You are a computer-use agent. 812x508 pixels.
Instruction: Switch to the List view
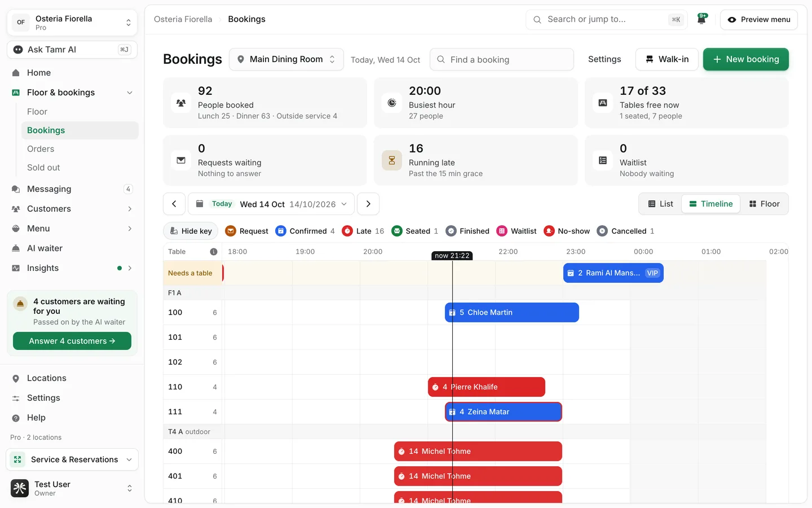[660, 204]
